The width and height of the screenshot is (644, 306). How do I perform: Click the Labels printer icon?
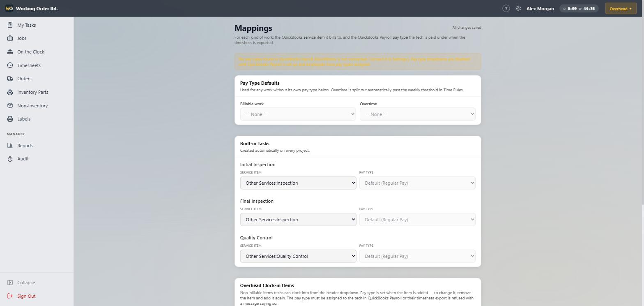10,119
